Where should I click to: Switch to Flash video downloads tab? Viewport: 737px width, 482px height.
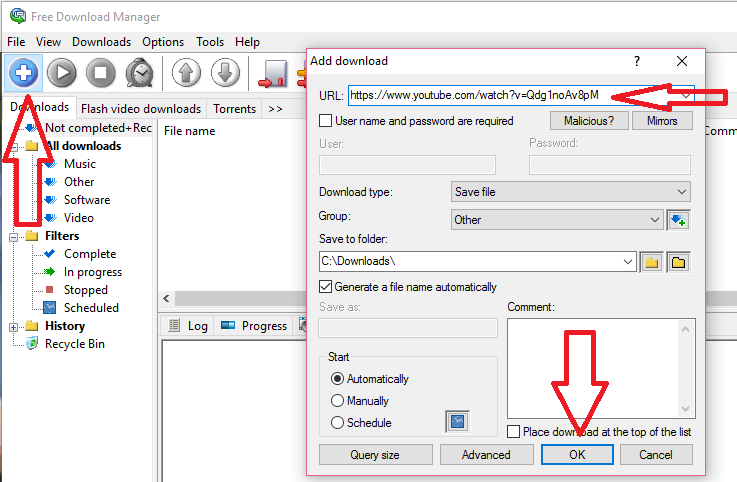click(141, 109)
